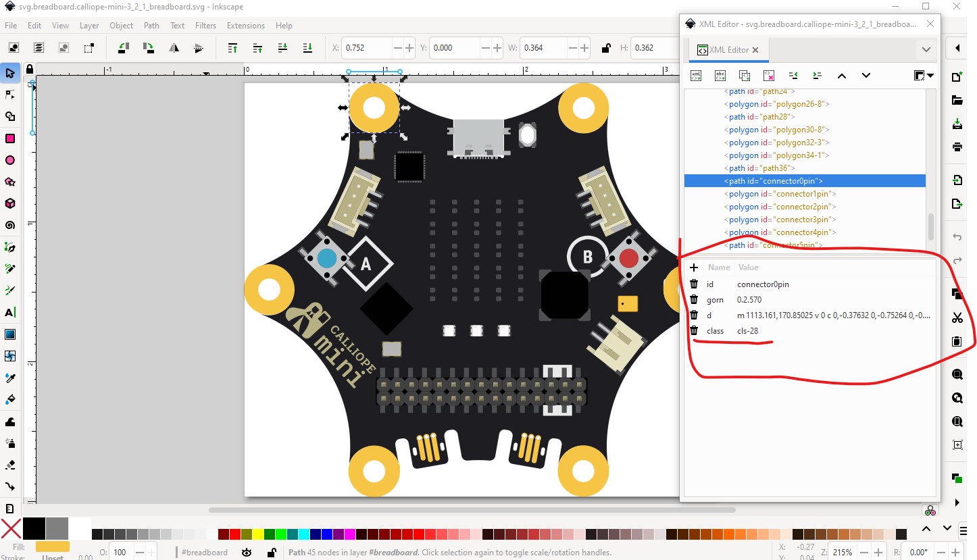
Task: Choose the Rectangle tool (pink square)
Action: point(10,138)
